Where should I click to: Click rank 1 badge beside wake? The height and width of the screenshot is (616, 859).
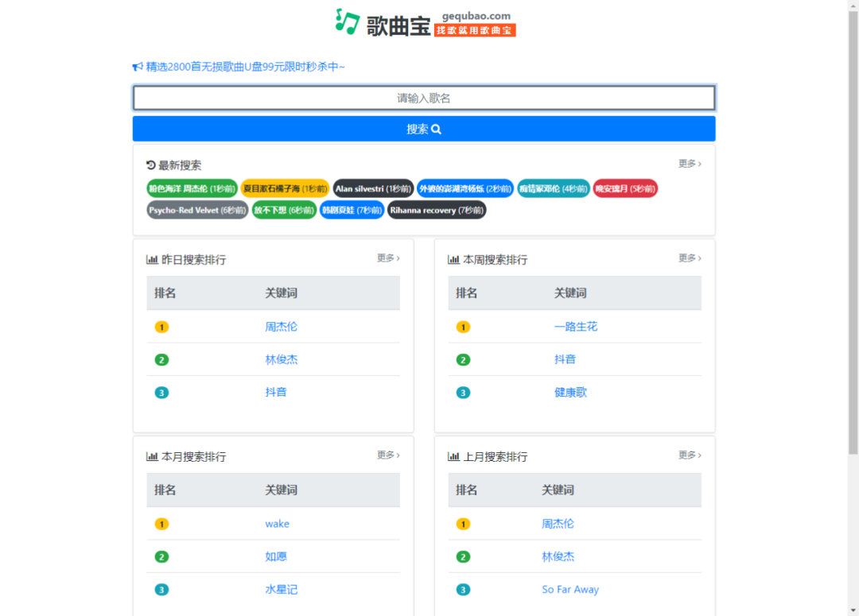tap(161, 525)
